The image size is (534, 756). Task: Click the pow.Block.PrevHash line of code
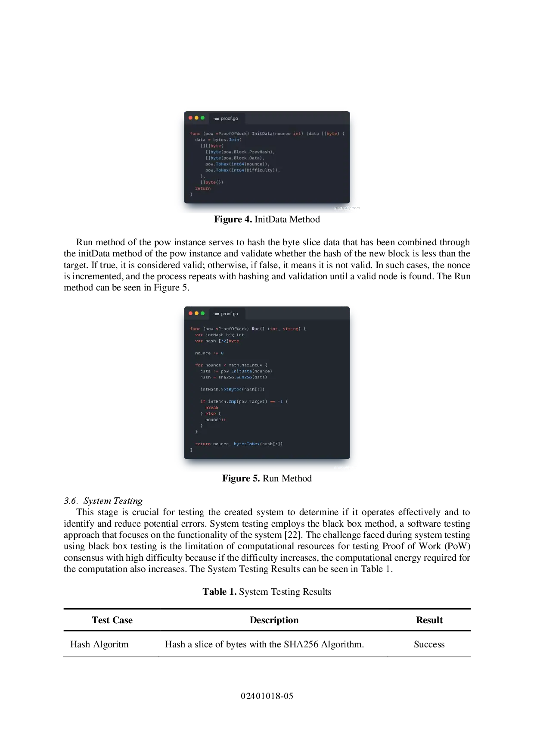[x=240, y=152]
